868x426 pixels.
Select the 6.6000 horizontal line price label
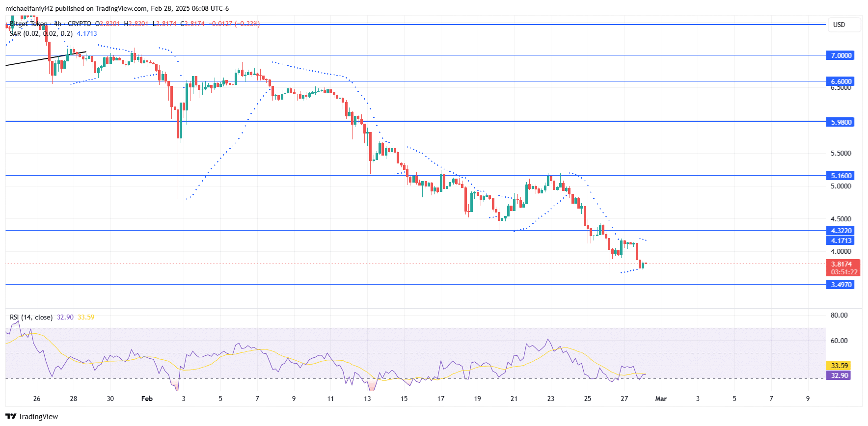pos(841,81)
